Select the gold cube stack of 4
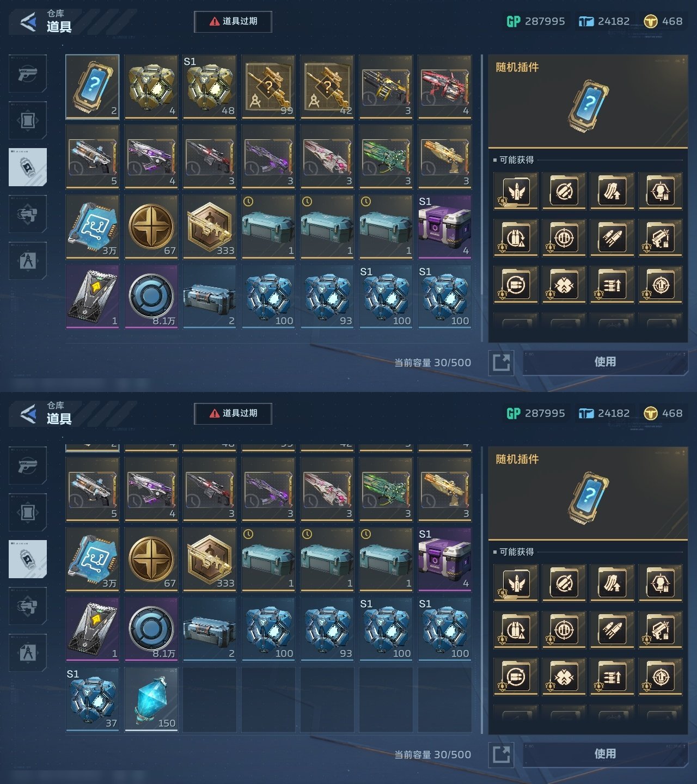The height and width of the screenshot is (784, 697). 151,87
